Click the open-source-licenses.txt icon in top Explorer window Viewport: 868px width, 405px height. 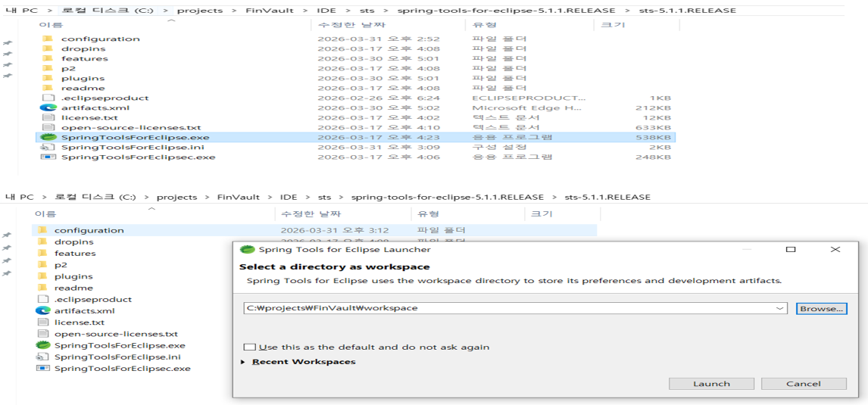[48, 128]
